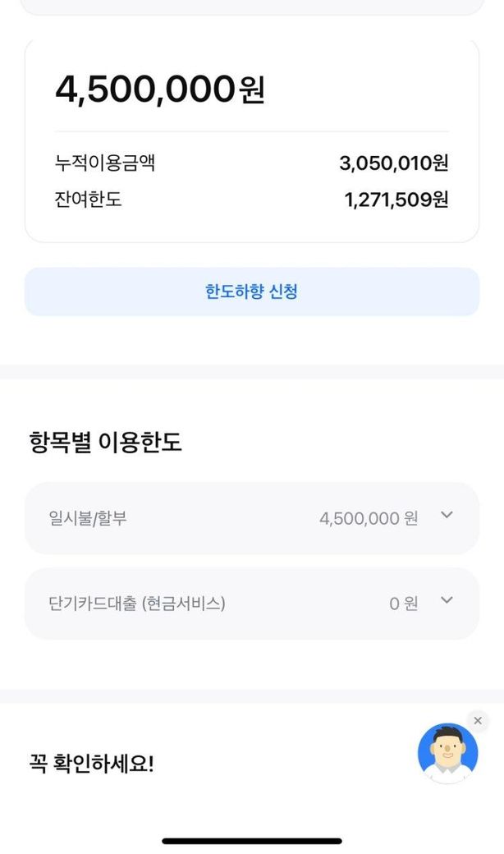Tap the 한도하향 신청 button
The height and width of the screenshot is (854, 504).
pos(251,292)
